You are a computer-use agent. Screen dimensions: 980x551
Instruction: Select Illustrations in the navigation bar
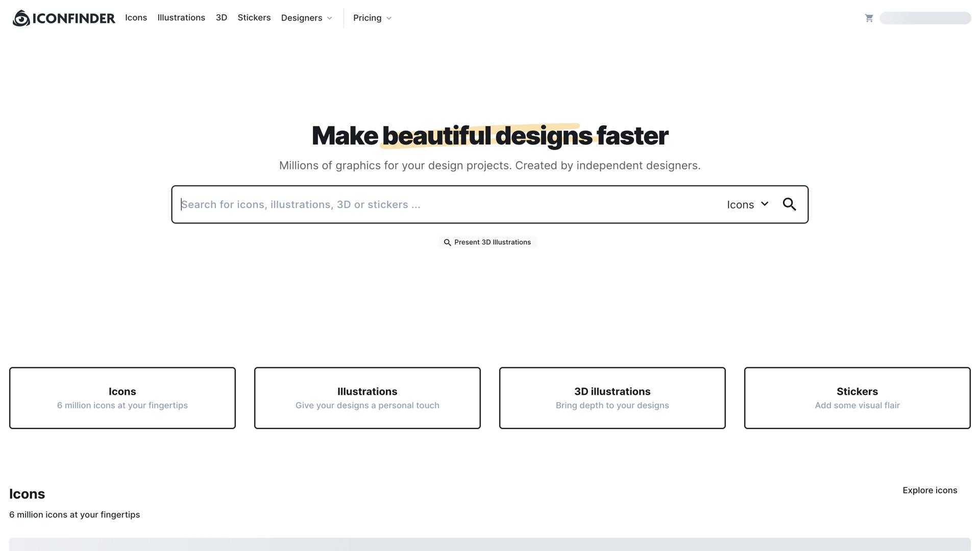click(181, 18)
